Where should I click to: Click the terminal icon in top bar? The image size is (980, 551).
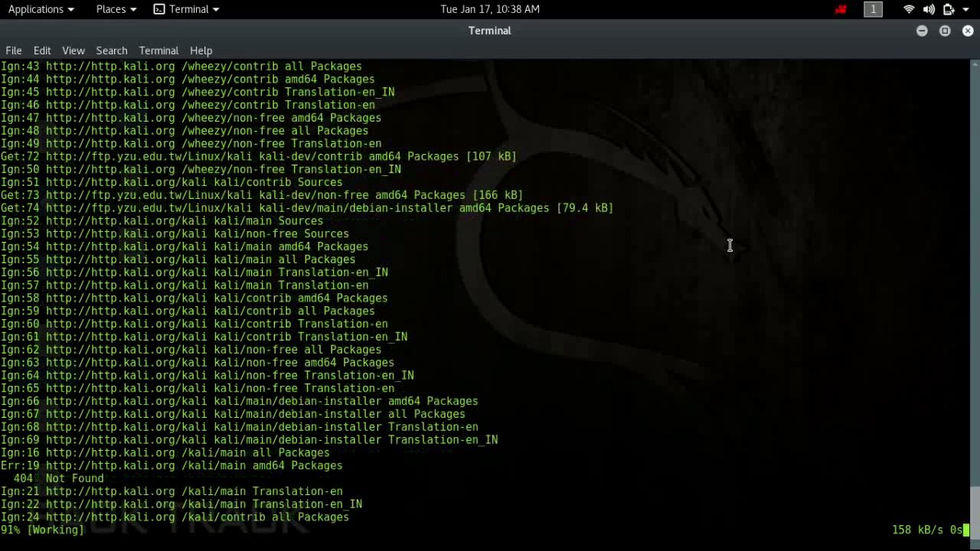pos(159,9)
